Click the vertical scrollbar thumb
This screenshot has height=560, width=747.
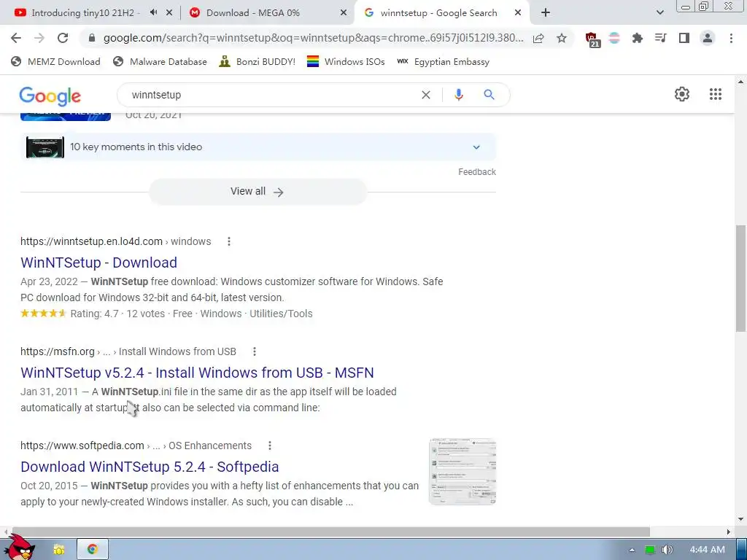tap(740, 279)
